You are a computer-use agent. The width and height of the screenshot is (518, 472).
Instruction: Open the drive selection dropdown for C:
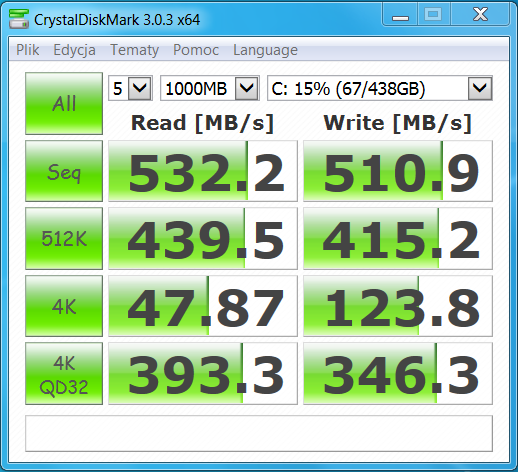(x=380, y=88)
